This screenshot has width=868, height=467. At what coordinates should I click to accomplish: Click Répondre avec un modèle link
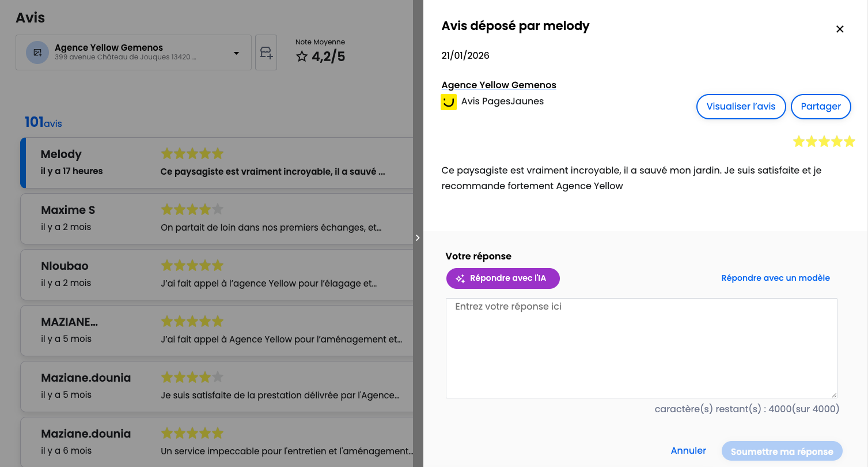[775, 278]
